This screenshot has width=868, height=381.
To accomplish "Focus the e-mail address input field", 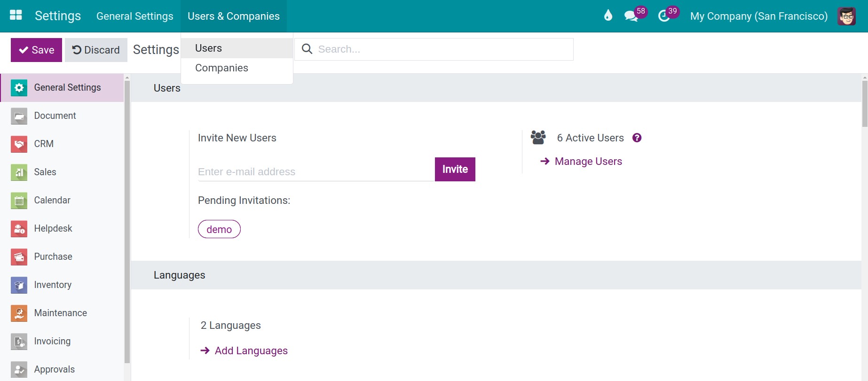I will [x=316, y=171].
